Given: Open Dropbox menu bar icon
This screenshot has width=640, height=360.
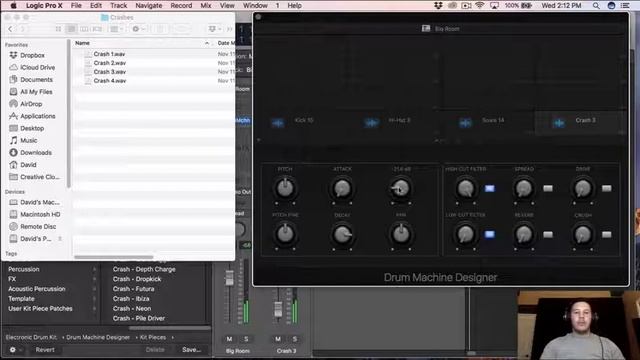Looking at the screenshot, I should tap(438, 6).
